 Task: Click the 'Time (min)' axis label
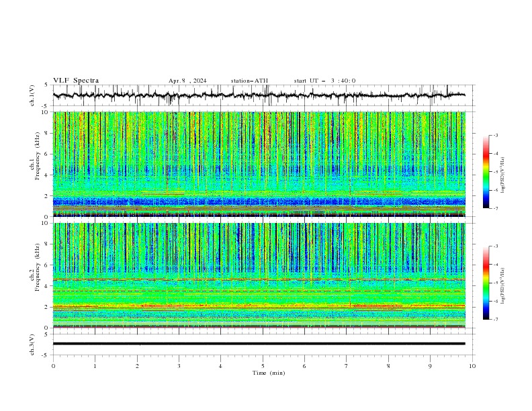tap(269, 373)
